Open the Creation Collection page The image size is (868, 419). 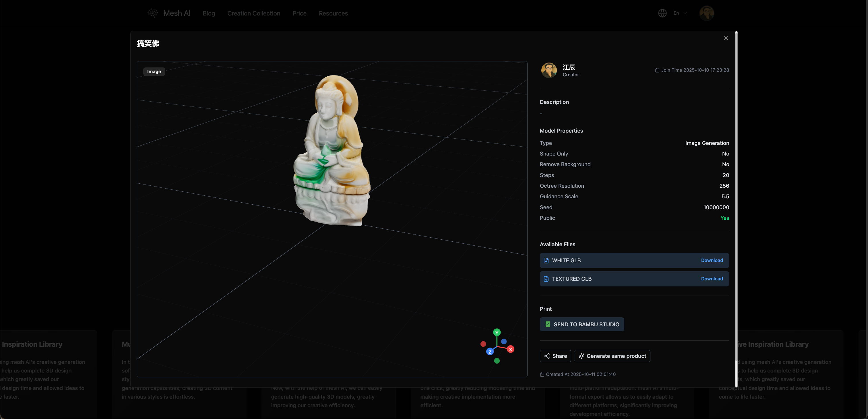(x=253, y=13)
